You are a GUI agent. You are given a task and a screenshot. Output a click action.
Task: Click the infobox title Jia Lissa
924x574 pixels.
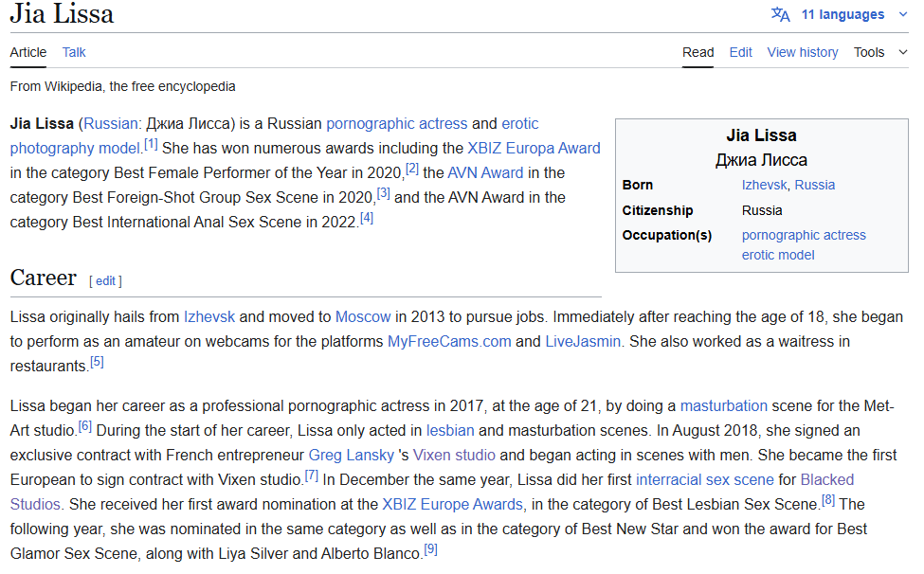click(x=761, y=135)
